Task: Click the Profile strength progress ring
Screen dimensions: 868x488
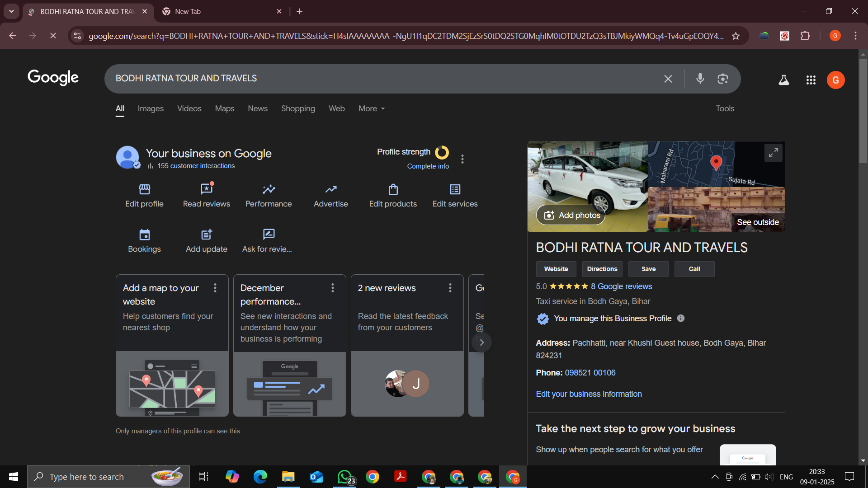Action: 442,153
